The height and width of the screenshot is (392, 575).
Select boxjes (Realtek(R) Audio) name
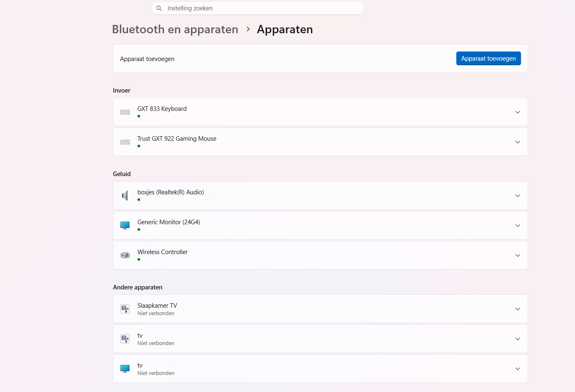click(x=171, y=192)
